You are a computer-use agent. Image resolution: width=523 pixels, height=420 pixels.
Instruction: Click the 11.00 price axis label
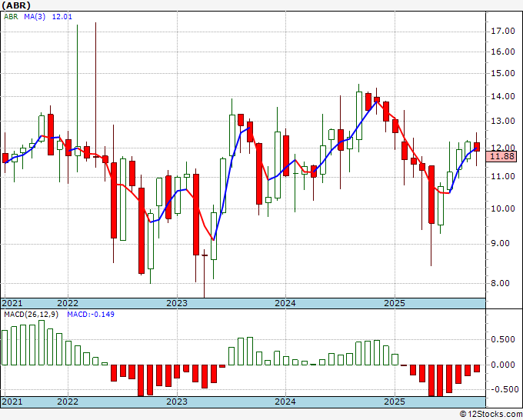(503, 176)
